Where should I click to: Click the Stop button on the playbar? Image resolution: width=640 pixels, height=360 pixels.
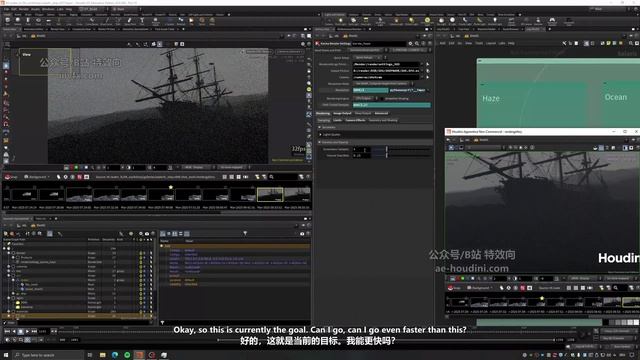(20, 331)
